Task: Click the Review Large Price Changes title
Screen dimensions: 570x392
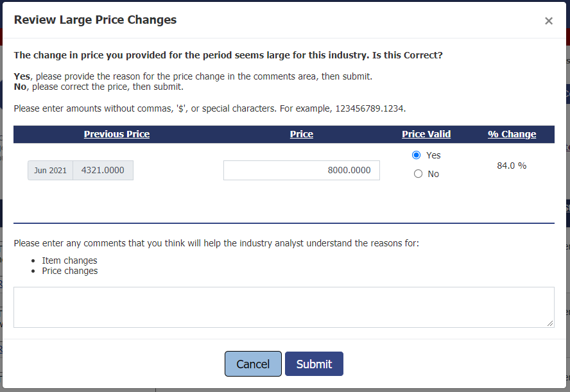Action: 95,20
